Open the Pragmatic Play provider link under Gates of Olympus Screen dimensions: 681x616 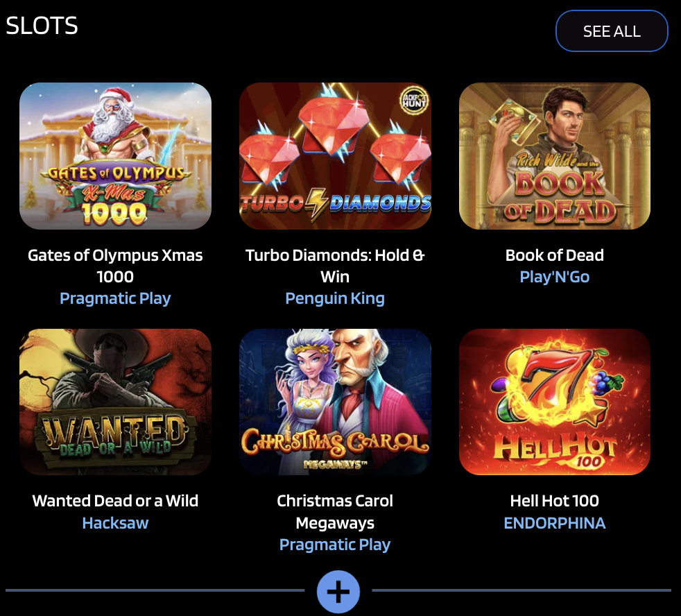[x=115, y=298]
